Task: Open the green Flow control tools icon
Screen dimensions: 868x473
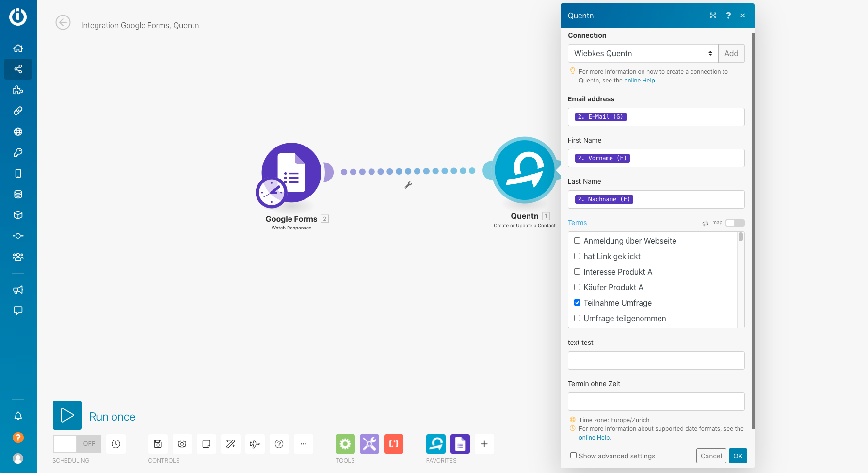Action: [x=345, y=444]
